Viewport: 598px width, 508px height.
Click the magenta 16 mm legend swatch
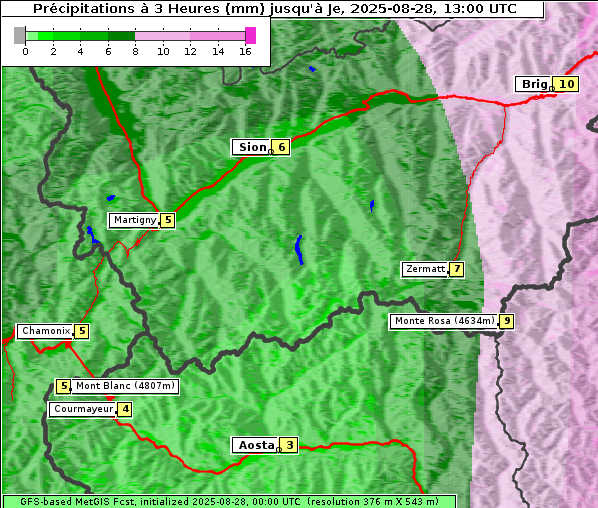tap(251, 35)
